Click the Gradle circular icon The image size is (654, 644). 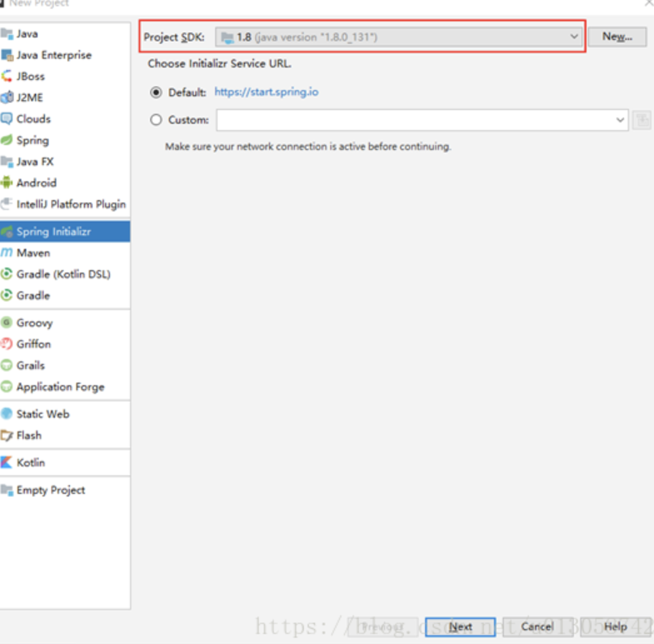[x=6, y=295]
